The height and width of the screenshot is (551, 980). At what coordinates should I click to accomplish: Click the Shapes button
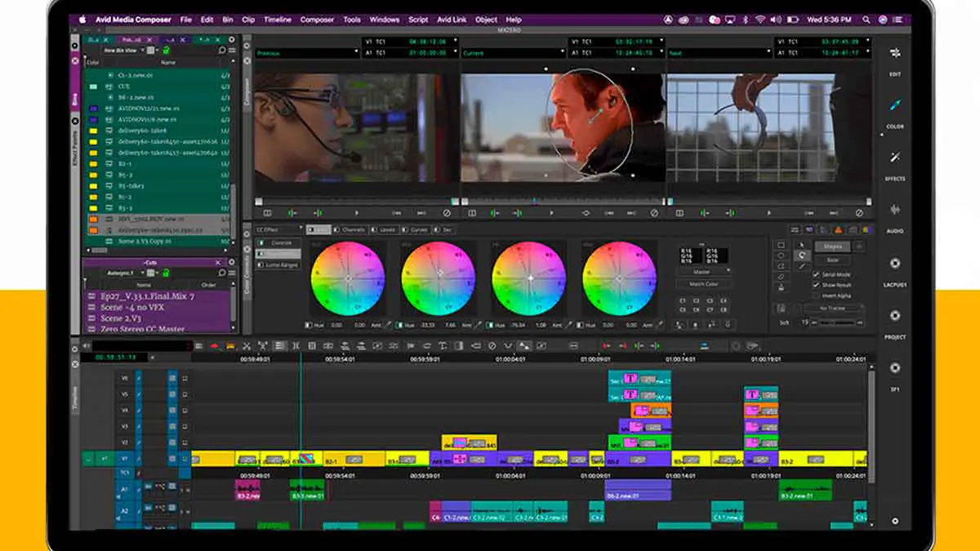832,246
